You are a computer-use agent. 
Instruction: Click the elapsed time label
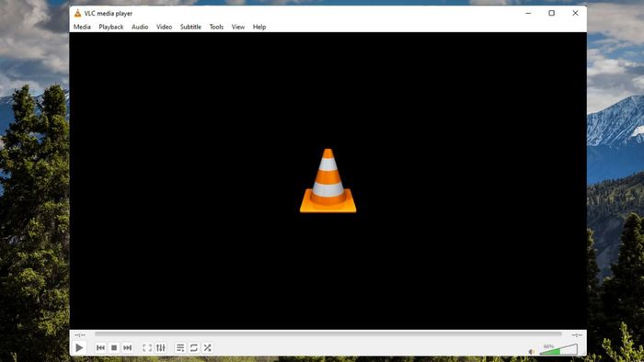click(80, 335)
